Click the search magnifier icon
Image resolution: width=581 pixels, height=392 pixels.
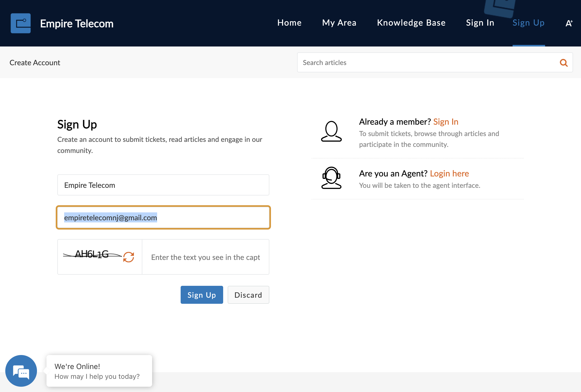point(564,63)
